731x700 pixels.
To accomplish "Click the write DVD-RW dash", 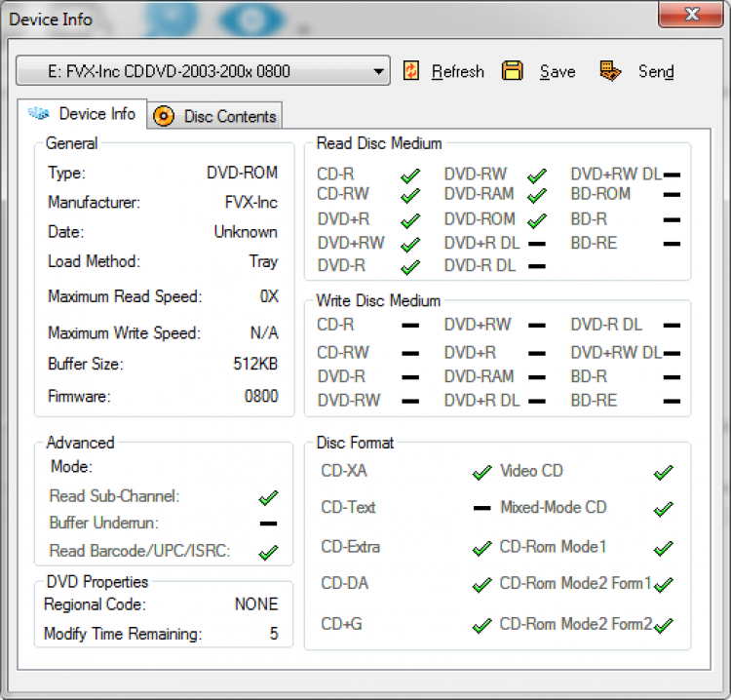I will (x=410, y=401).
